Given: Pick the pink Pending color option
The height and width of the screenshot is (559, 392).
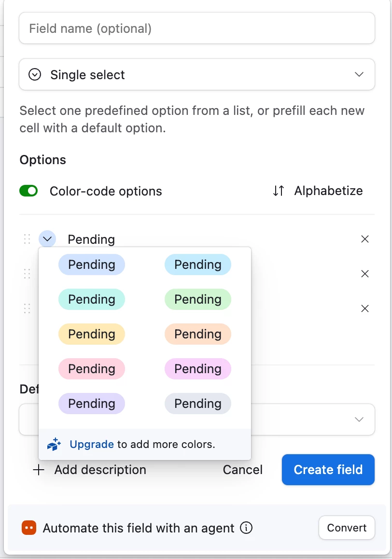Looking at the screenshot, I should (92, 369).
